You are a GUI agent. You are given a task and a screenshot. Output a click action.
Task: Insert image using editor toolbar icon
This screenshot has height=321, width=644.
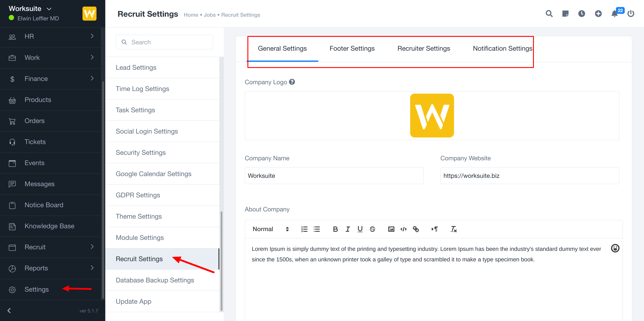pos(391,229)
